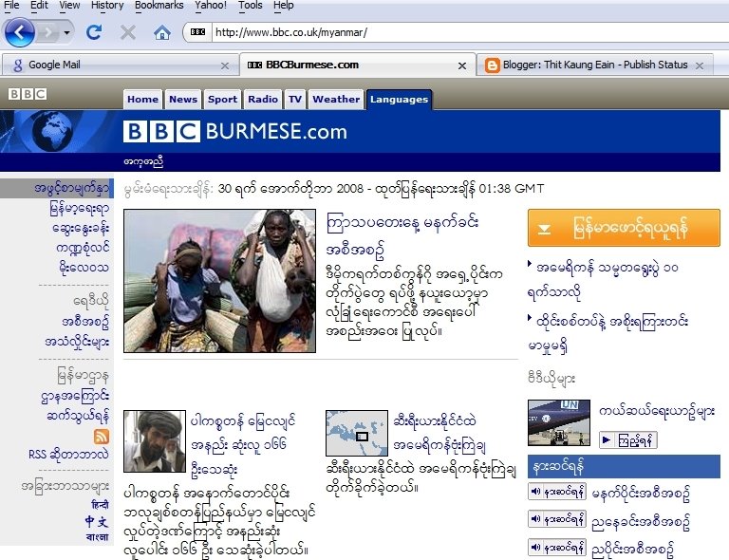Open the Help menu
The width and height of the screenshot is (729, 560).
(x=283, y=5)
